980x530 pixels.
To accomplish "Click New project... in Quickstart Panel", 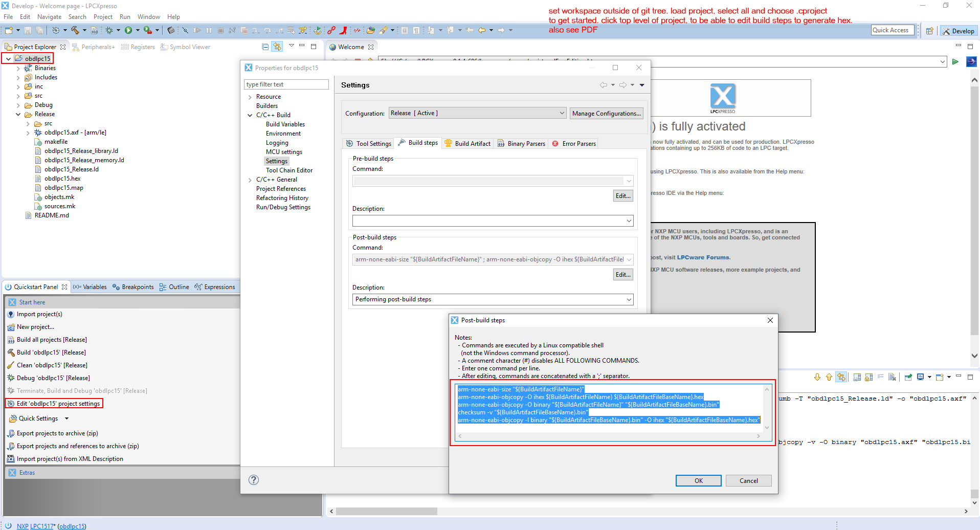I will (35, 327).
